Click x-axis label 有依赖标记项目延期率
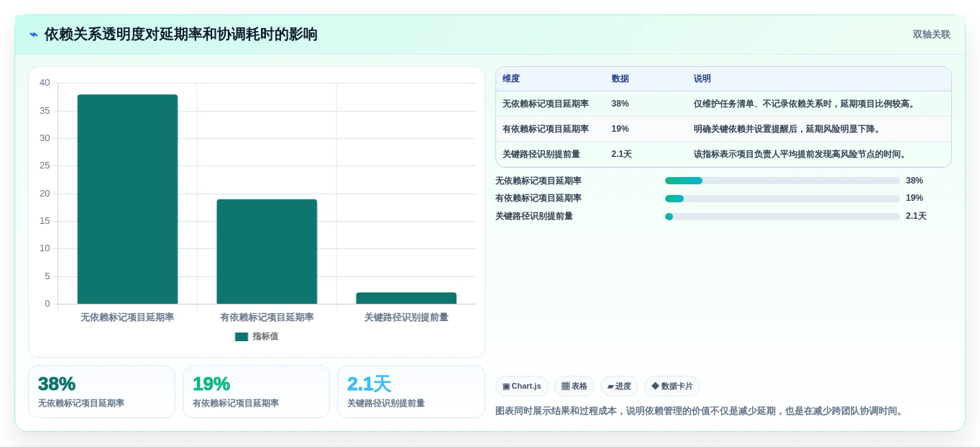 [267, 317]
